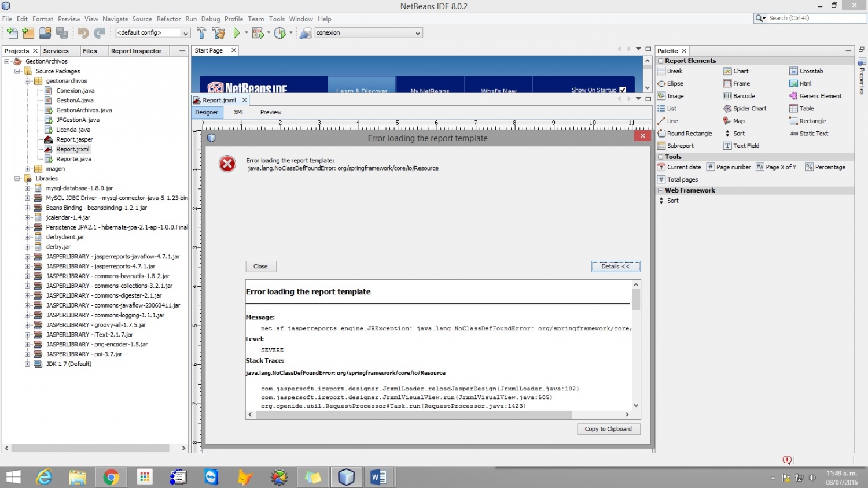Click the Debug Project toolbar icon

pyautogui.click(x=258, y=33)
